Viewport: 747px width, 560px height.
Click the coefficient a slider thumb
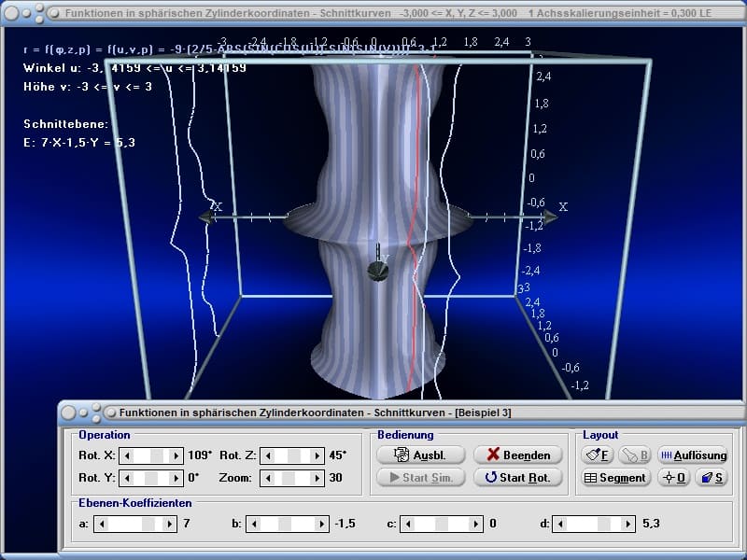coord(148,525)
